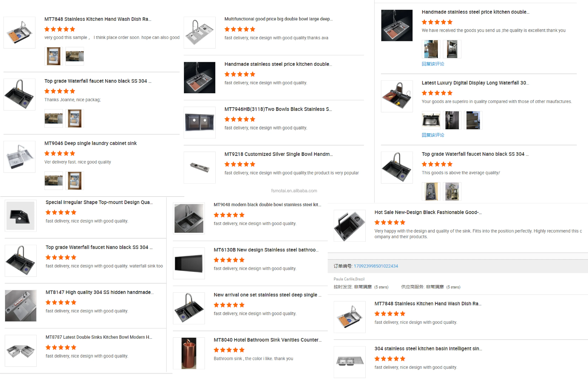This screenshot has width=588, height=381.
Task: Open New arrival one set stainless steel thumbnail
Action: [x=189, y=308]
